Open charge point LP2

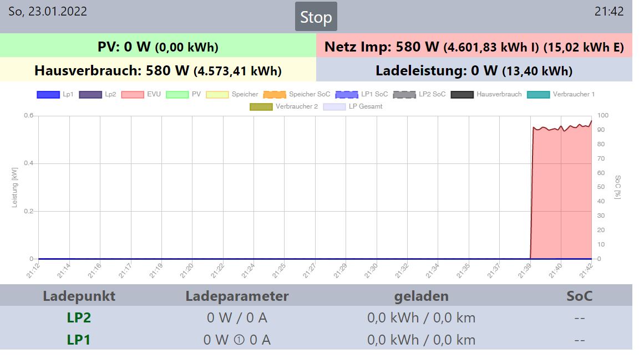pyautogui.click(x=79, y=317)
